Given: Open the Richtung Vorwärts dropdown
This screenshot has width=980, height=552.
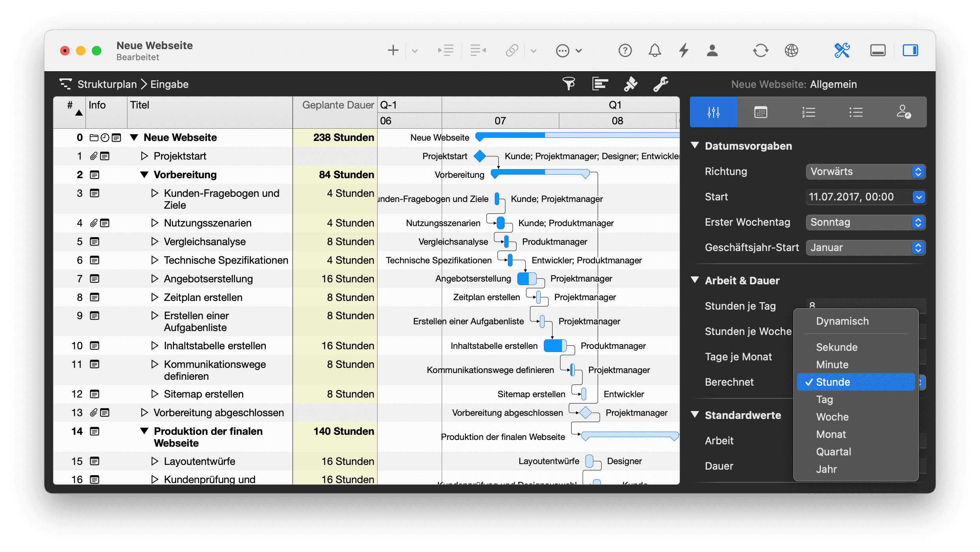Looking at the screenshot, I should (865, 171).
